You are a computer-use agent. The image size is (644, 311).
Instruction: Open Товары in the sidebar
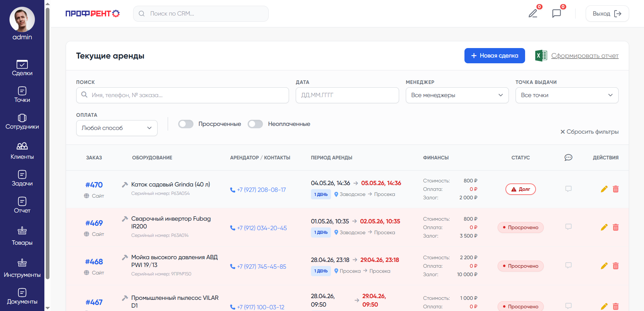(x=22, y=236)
